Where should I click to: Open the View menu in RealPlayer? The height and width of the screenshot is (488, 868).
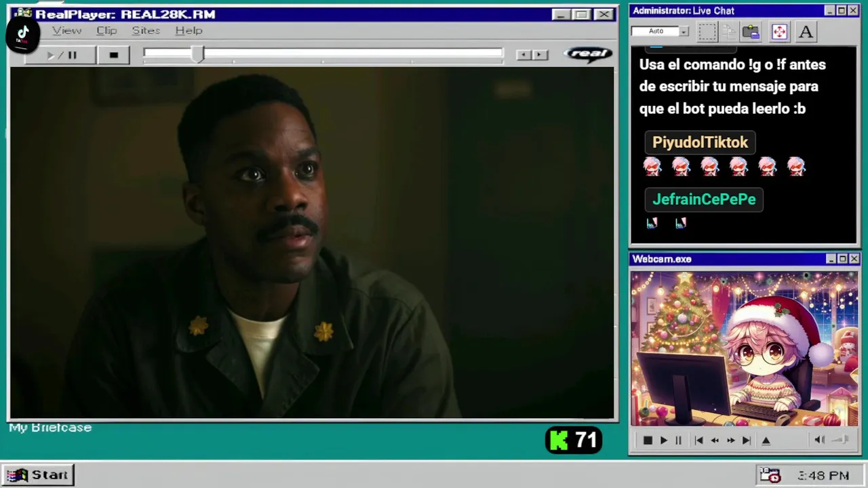pos(66,30)
